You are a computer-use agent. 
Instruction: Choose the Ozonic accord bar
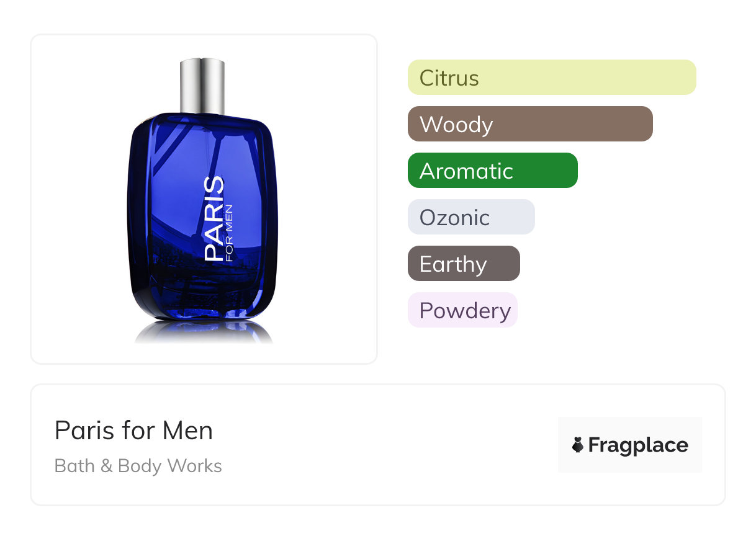(471, 217)
